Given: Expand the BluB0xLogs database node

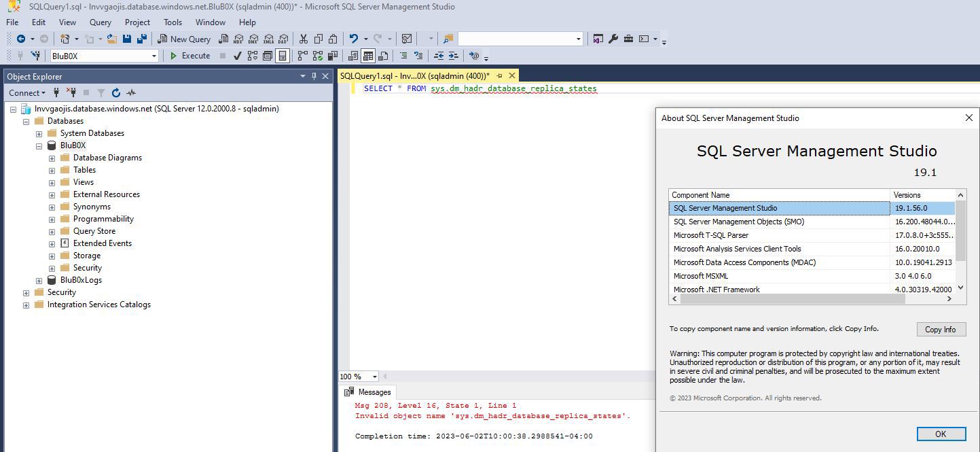Looking at the screenshot, I should click(x=39, y=280).
